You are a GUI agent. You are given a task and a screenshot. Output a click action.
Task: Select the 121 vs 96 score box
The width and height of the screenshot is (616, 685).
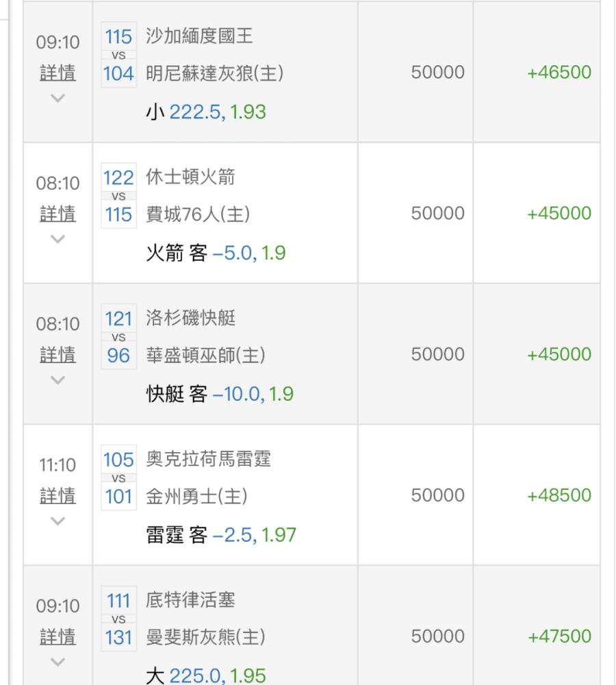[x=118, y=336]
